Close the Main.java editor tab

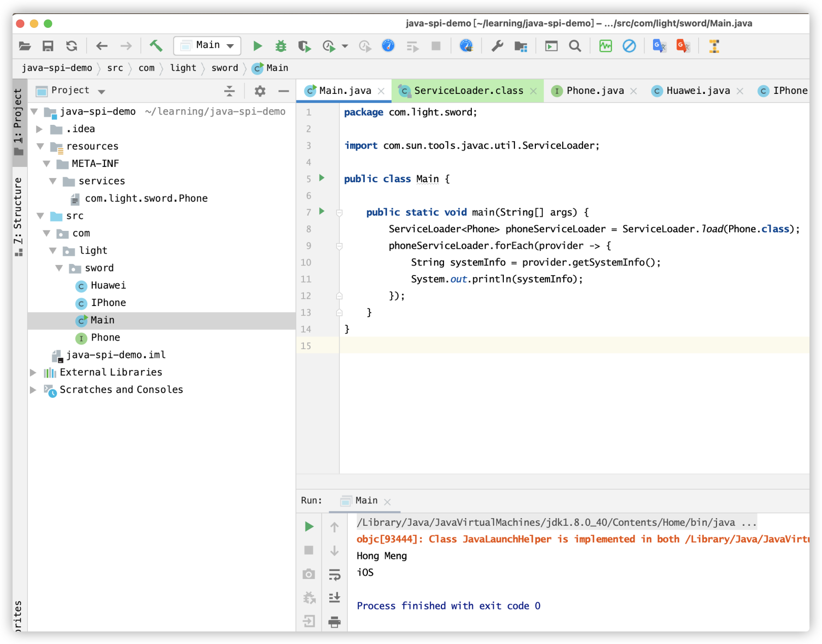(382, 91)
